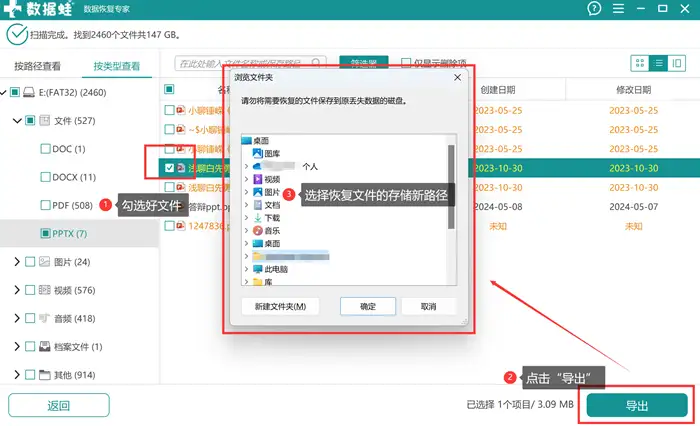
Task: Open the hamburger menu icon in title bar
Action: point(618,8)
